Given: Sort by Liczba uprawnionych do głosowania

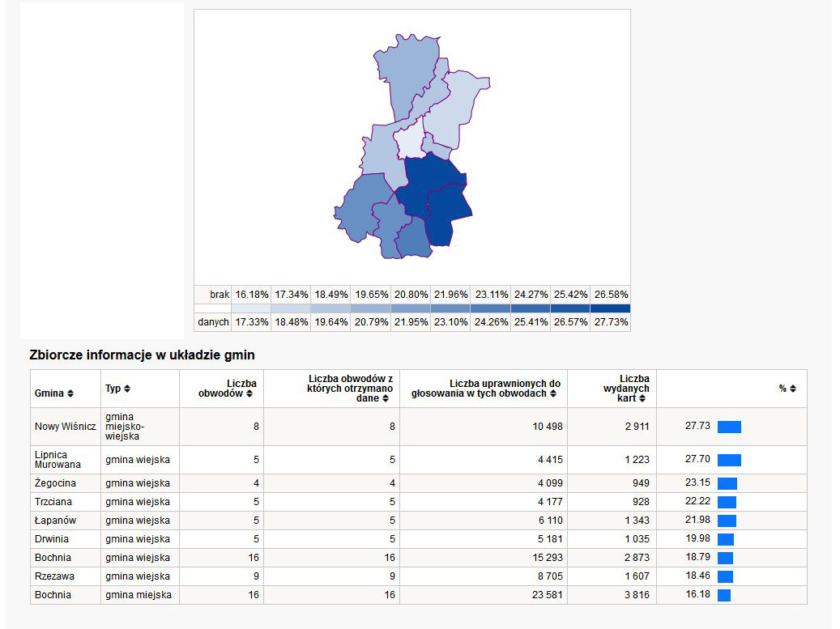Looking at the screenshot, I should click(x=553, y=393).
